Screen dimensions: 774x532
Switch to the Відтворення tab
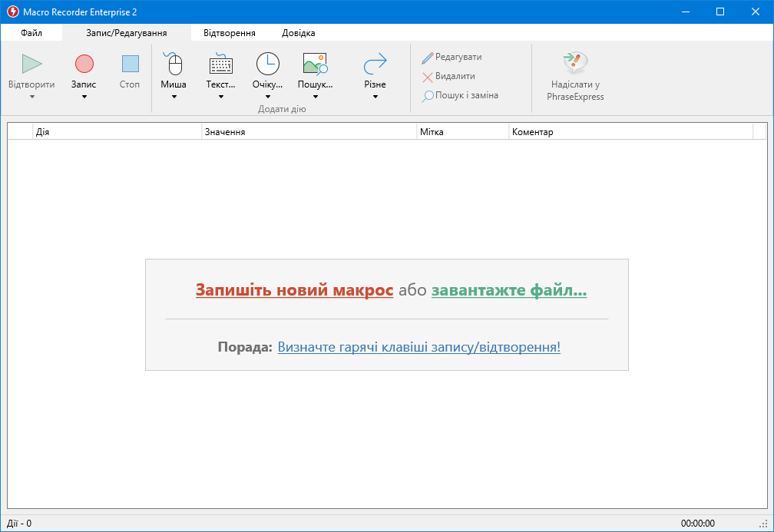(230, 33)
